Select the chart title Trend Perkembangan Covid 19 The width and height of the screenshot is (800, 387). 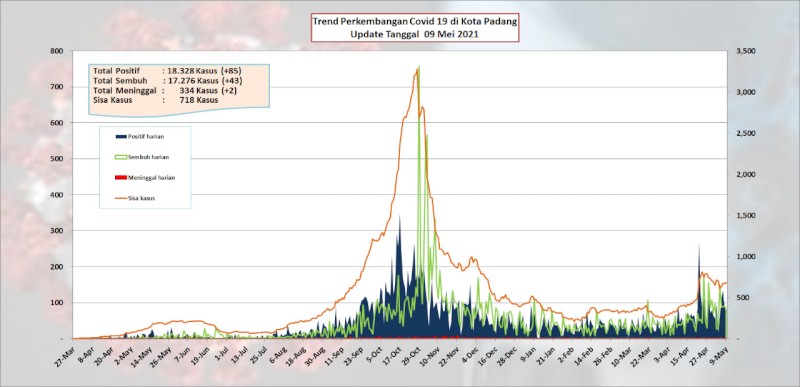tap(415, 22)
